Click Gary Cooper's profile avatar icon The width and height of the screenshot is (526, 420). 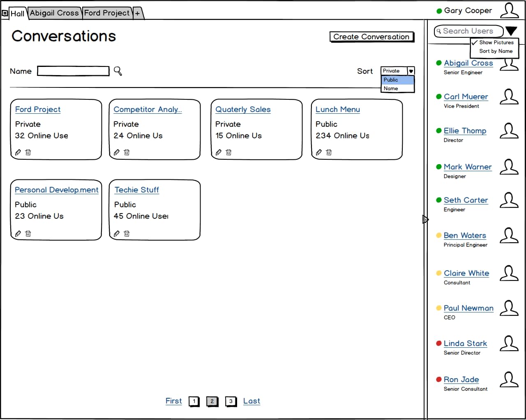[510, 11]
